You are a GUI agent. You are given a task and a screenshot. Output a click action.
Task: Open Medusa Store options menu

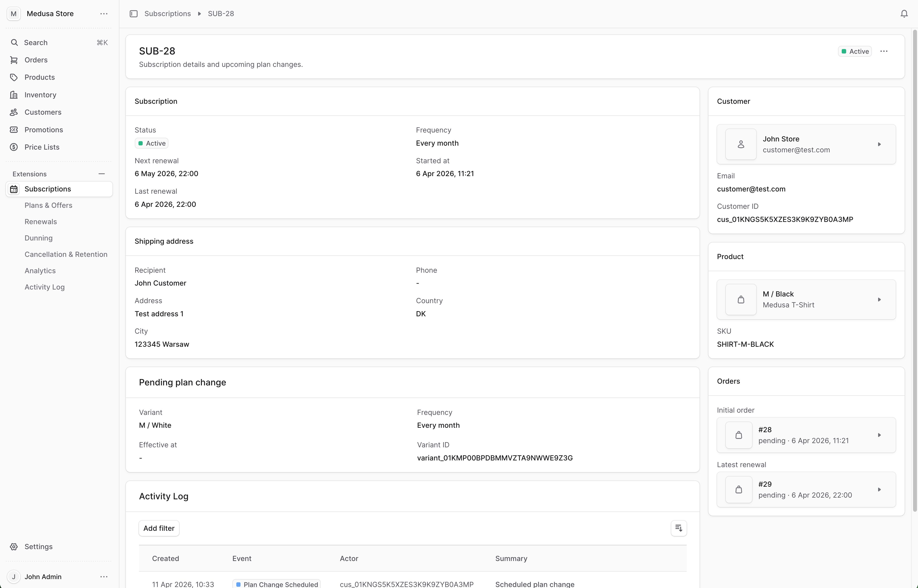[104, 14]
